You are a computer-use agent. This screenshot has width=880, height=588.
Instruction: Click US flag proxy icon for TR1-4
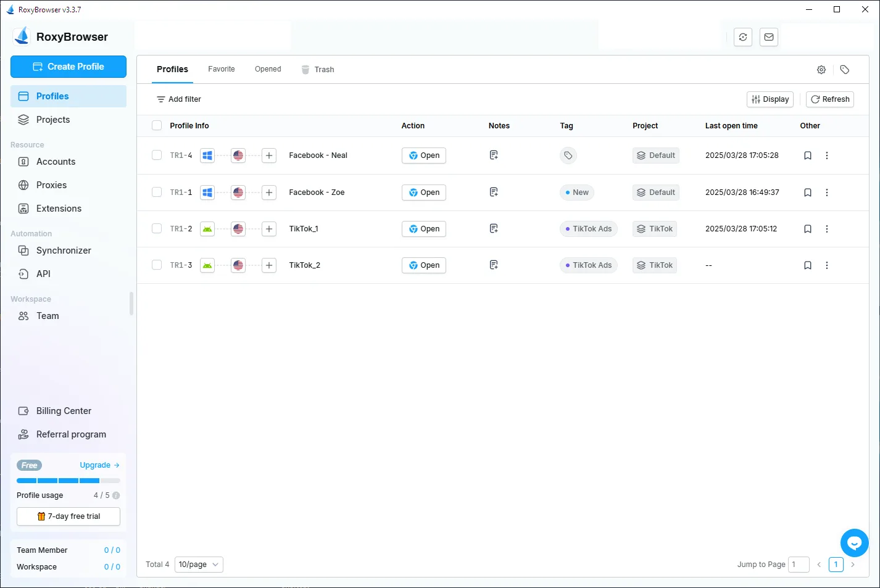(x=238, y=155)
